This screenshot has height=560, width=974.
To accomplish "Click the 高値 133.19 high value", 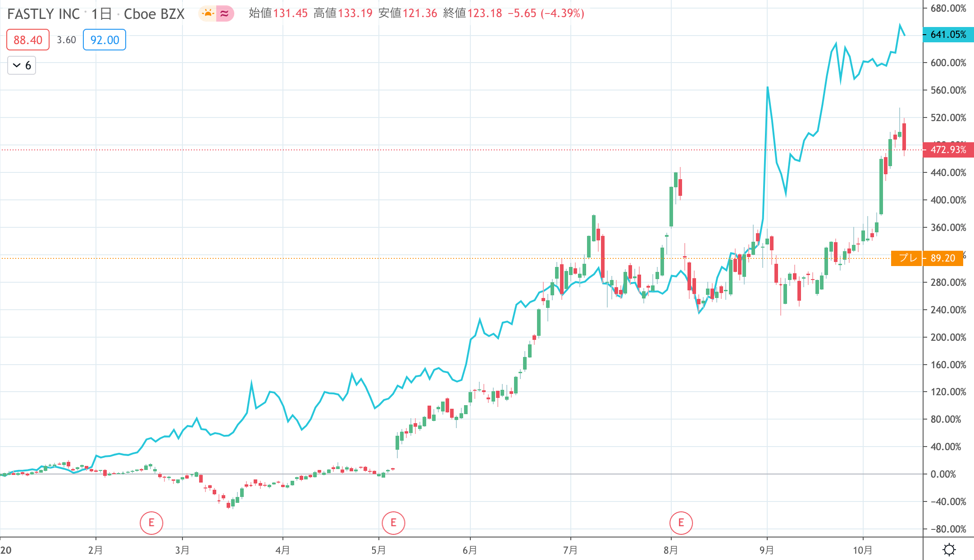I will [x=343, y=13].
